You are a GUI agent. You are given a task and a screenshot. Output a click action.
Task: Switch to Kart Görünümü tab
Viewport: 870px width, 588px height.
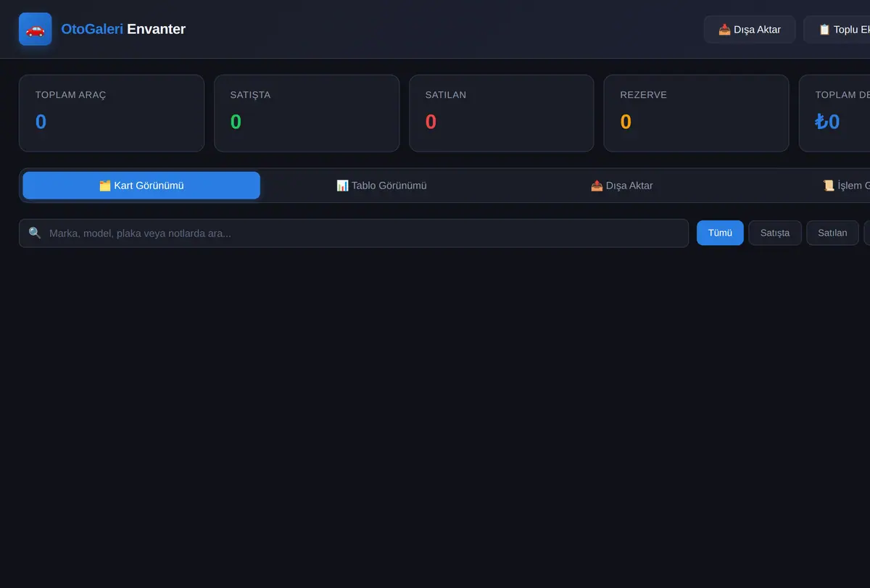click(x=141, y=186)
